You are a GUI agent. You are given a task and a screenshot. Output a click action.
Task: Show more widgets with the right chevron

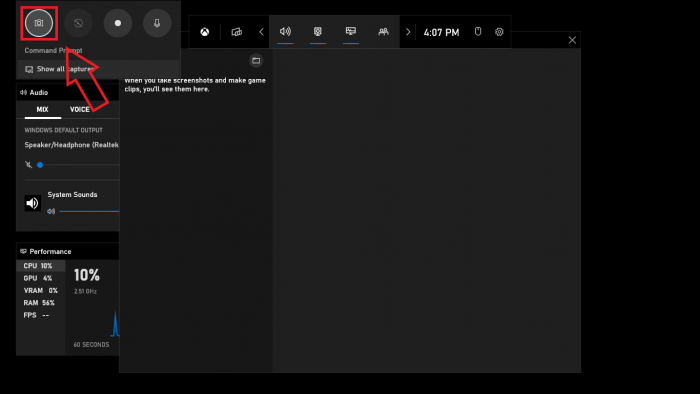pyautogui.click(x=408, y=32)
